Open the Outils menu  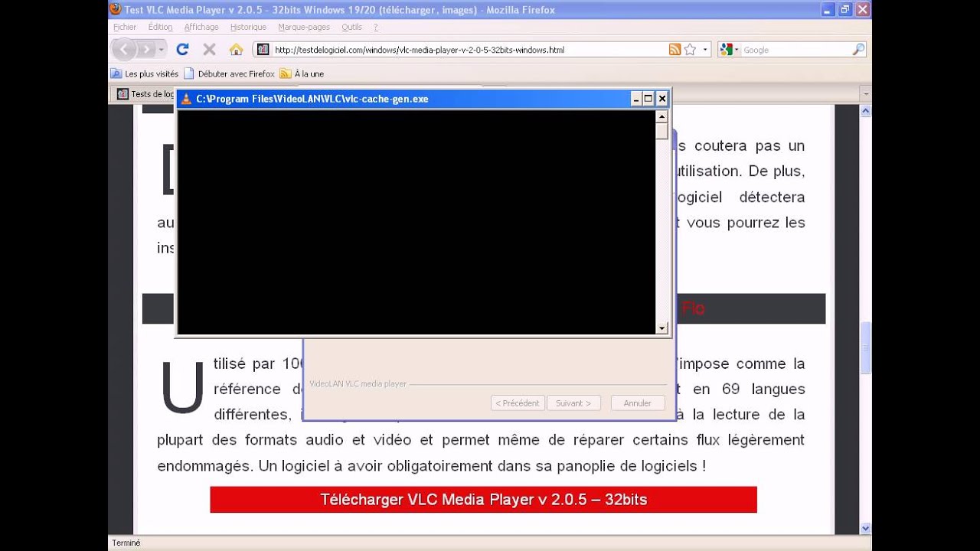pos(352,27)
